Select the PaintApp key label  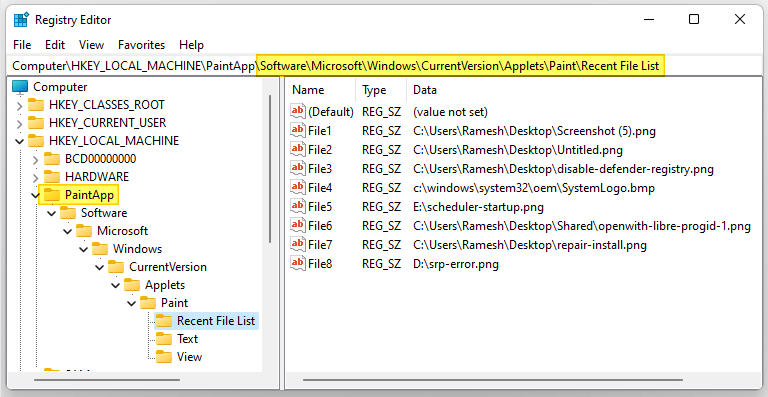coord(90,195)
